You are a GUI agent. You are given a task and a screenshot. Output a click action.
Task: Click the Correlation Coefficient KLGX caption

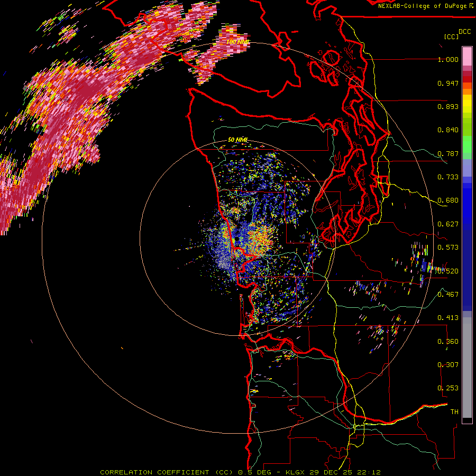[241, 472]
